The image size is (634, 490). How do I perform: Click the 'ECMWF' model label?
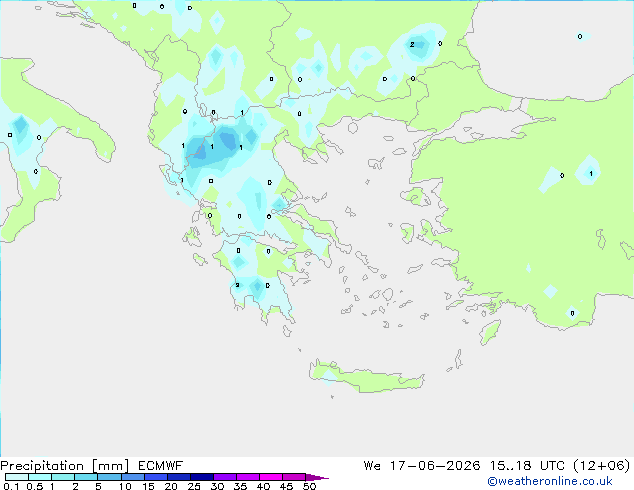click(161, 466)
